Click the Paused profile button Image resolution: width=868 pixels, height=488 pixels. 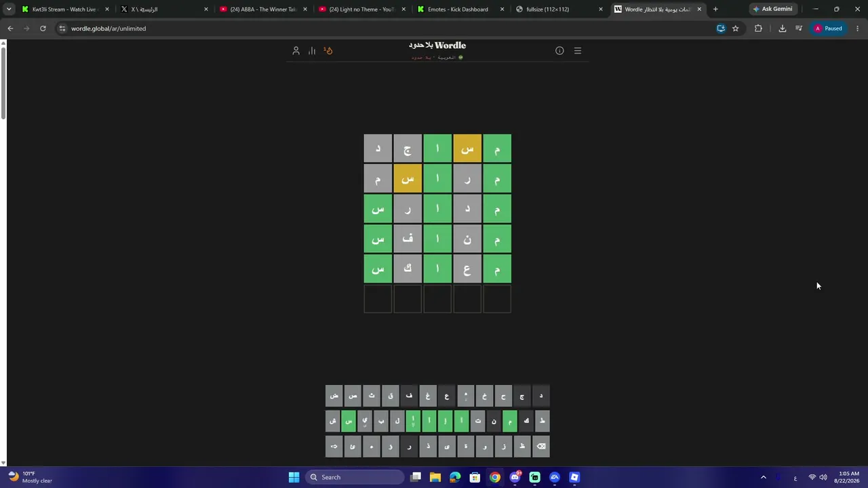[x=828, y=28]
